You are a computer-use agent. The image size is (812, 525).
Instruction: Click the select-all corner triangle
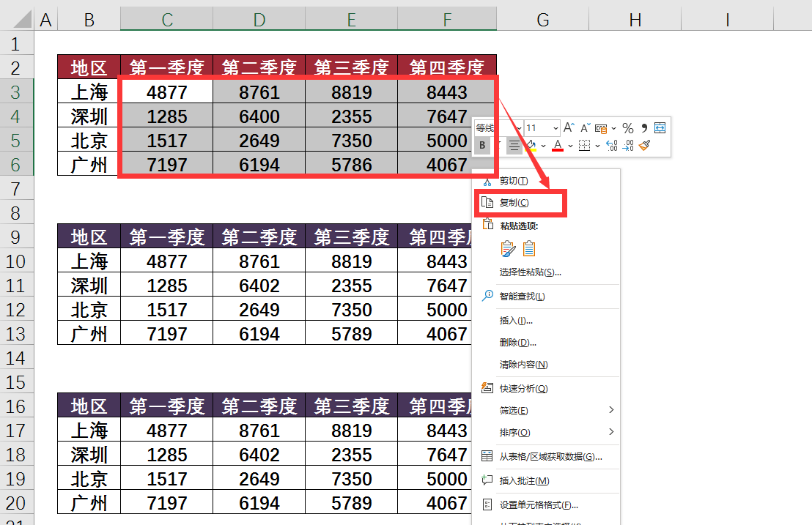coord(22,19)
